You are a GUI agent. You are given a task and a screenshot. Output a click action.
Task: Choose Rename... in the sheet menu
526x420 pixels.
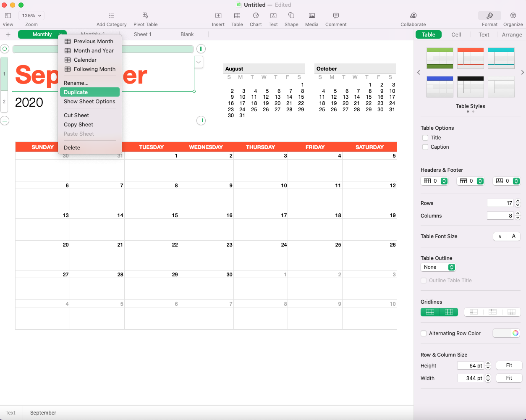[76, 83]
